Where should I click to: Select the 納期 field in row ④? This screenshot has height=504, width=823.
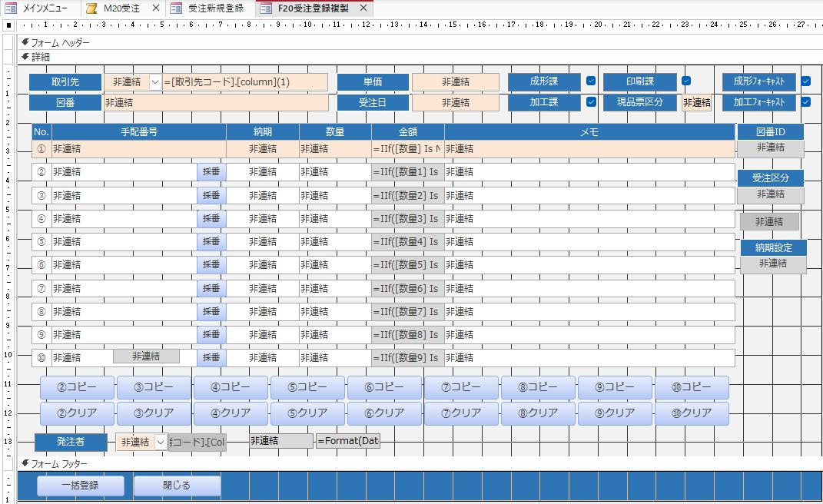263,218
